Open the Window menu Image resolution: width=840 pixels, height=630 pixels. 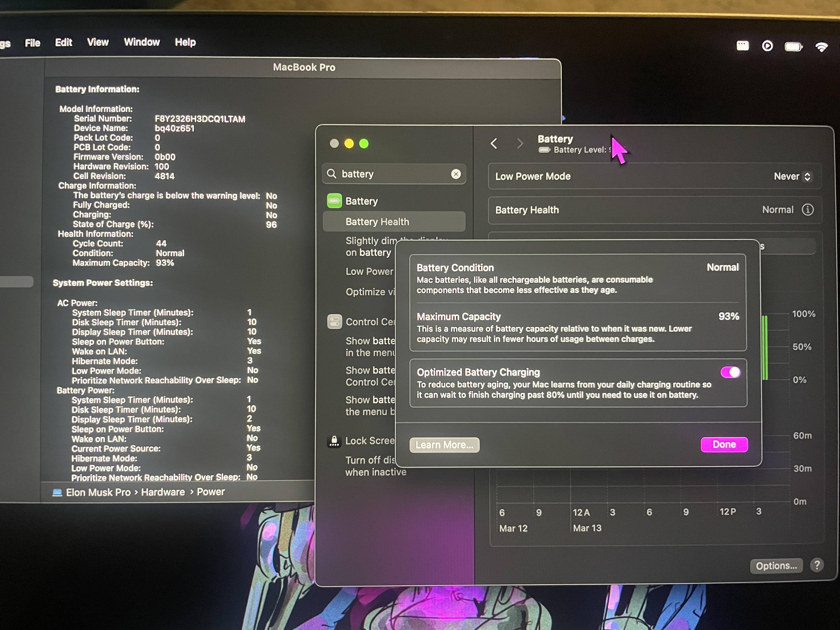pyautogui.click(x=142, y=42)
